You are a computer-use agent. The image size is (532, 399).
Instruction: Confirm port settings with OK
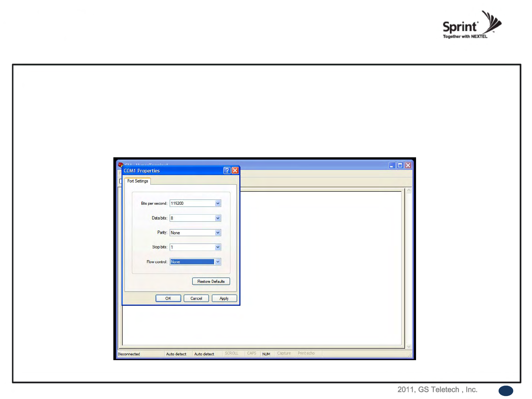(x=168, y=298)
